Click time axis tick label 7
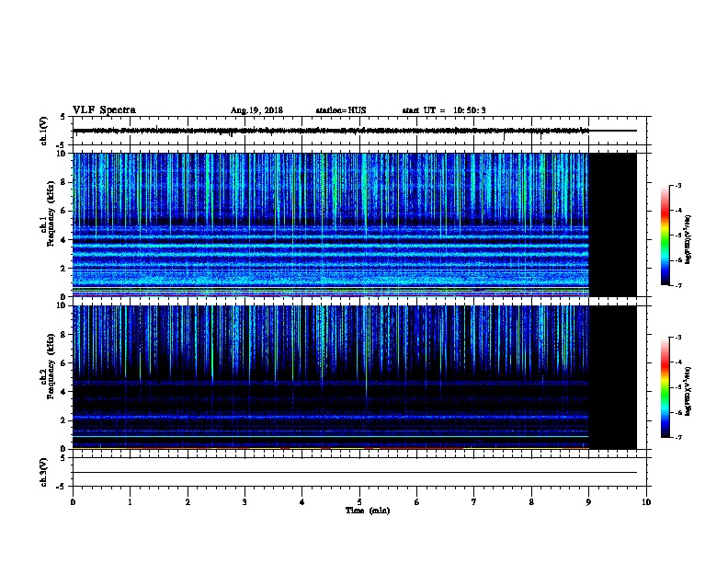728x563 pixels. (474, 502)
